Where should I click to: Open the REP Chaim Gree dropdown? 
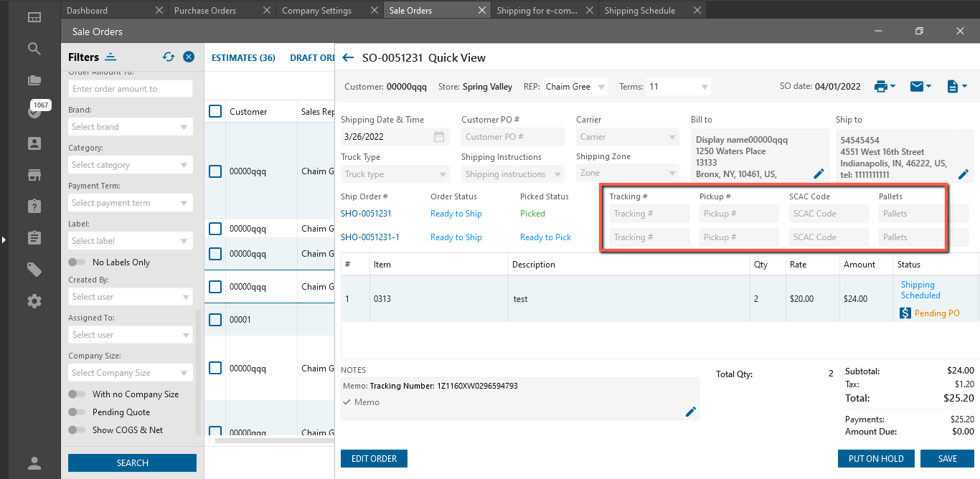click(575, 87)
